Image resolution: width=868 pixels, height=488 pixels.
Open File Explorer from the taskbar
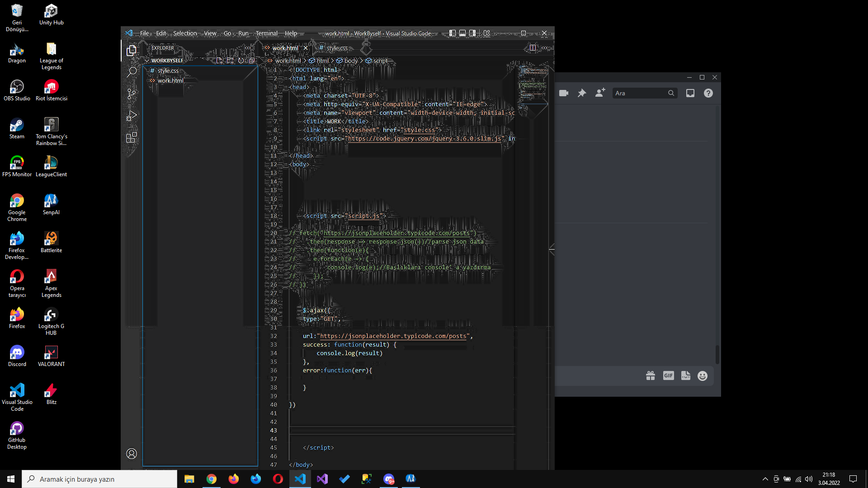point(189,479)
